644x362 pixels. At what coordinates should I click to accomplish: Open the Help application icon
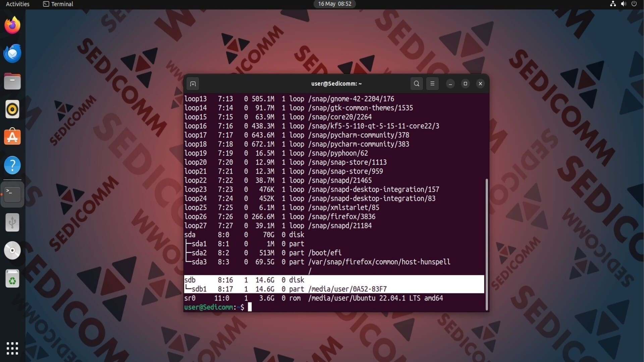click(x=12, y=165)
